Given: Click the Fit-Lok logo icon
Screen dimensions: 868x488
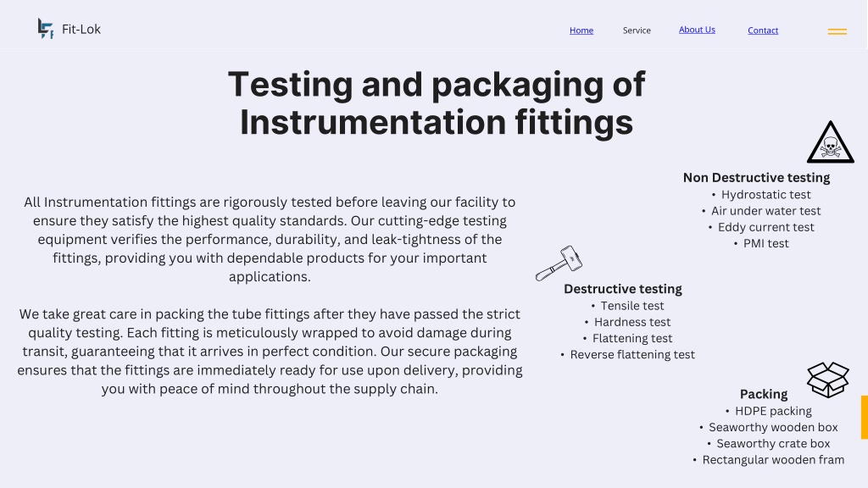Looking at the screenshot, I should 46,29.
